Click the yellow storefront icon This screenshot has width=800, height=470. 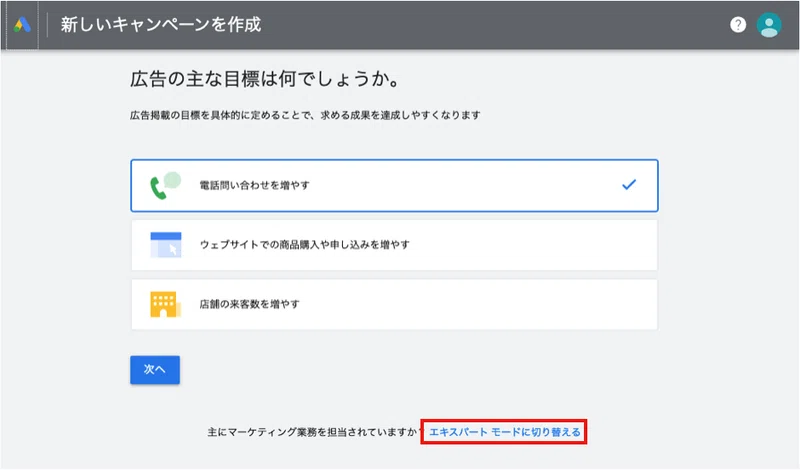(165, 304)
